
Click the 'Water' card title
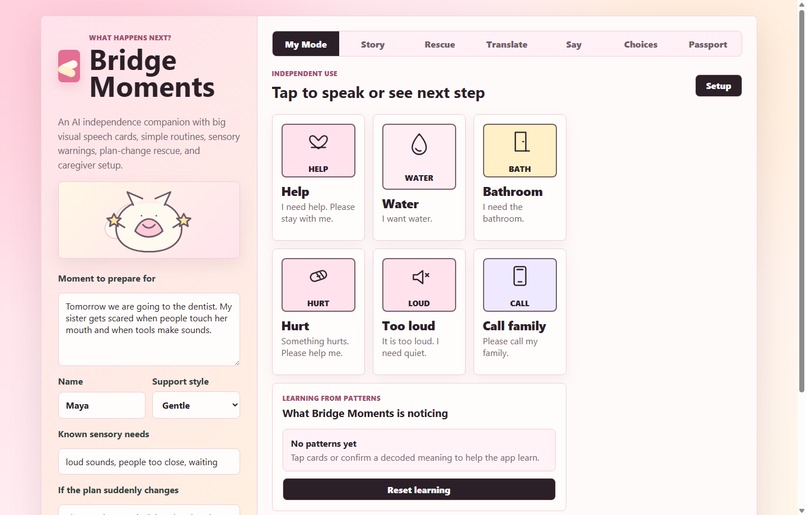400,204
